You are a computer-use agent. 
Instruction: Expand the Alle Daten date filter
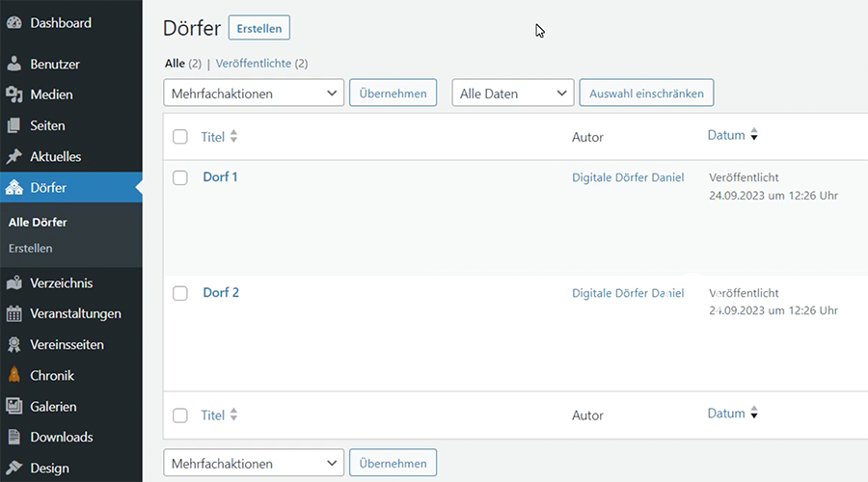512,94
